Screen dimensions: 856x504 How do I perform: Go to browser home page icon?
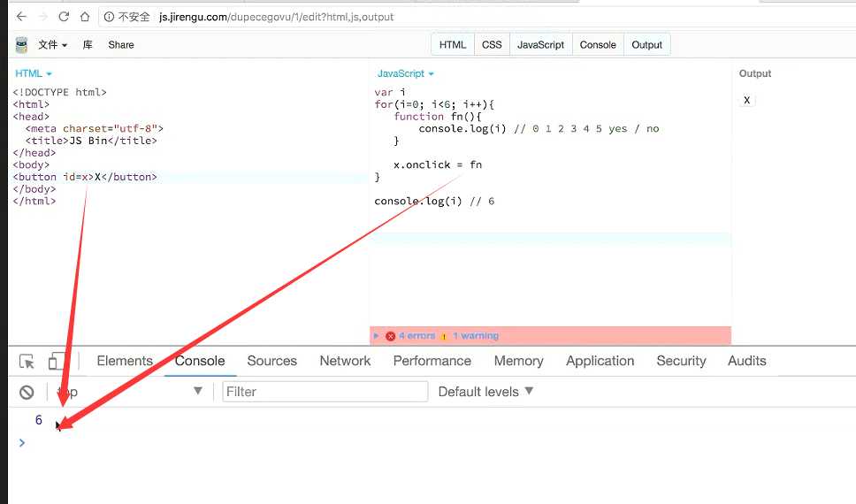(85, 17)
